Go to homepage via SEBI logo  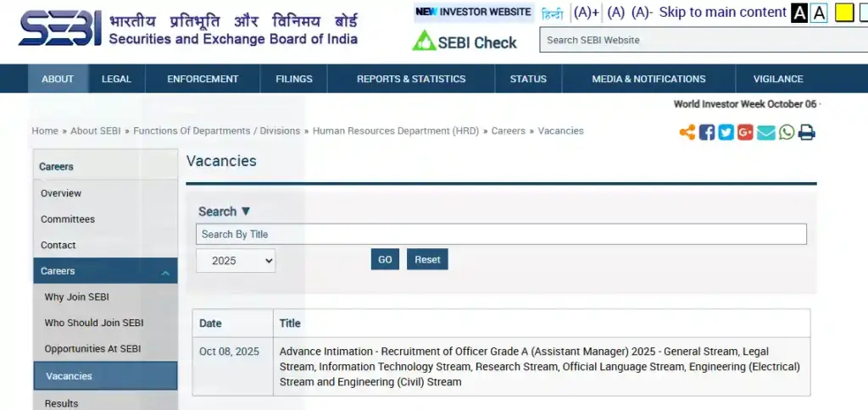(59, 30)
